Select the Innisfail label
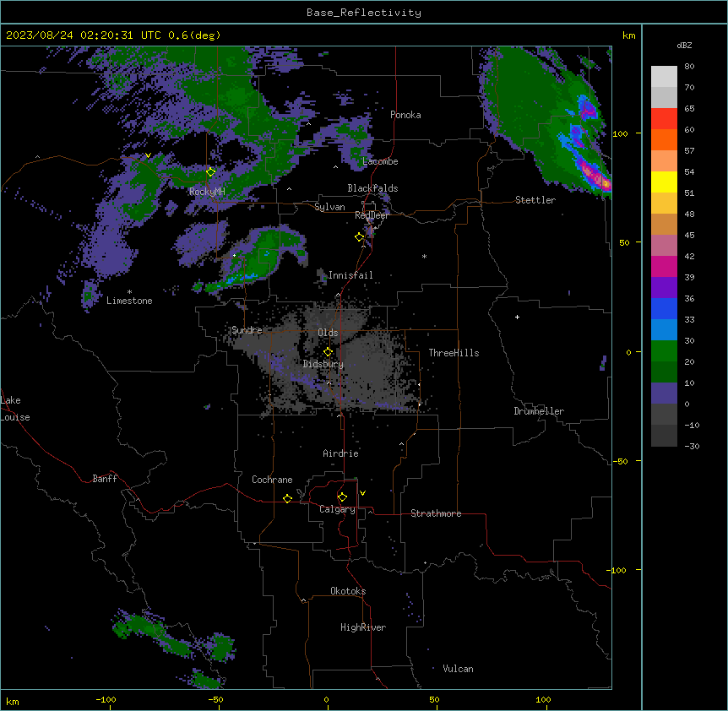The height and width of the screenshot is (711, 728). 350,275
